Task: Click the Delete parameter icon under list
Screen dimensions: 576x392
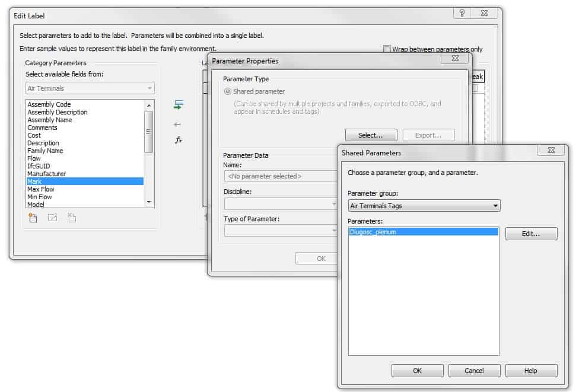Action: [71, 218]
